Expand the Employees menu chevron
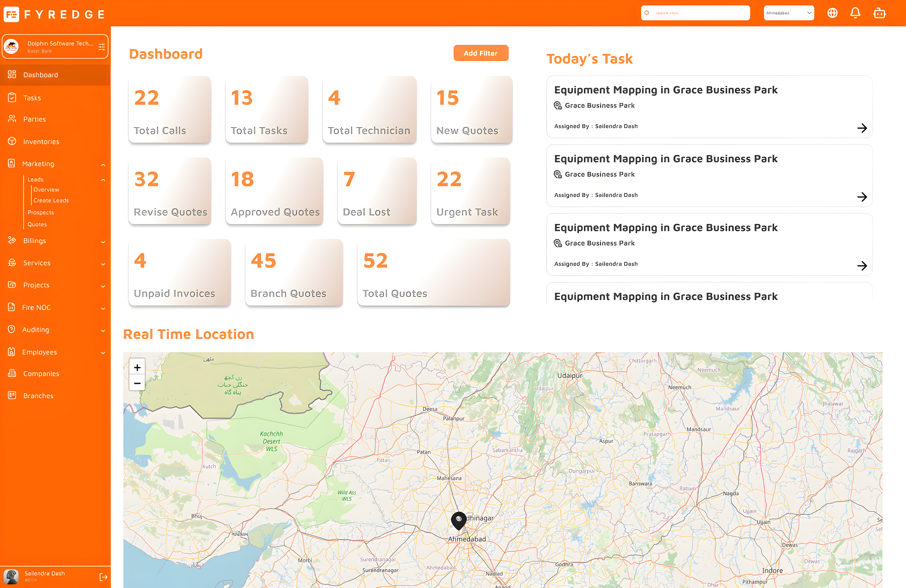Screen dimensions: 906x588 click(x=103, y=353)
